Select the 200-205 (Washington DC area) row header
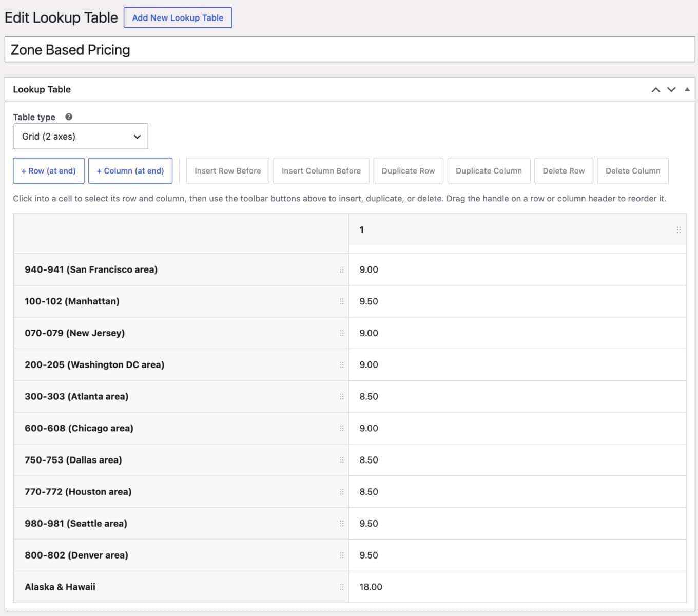Screen dimensions: 698x616 (181, 365)
